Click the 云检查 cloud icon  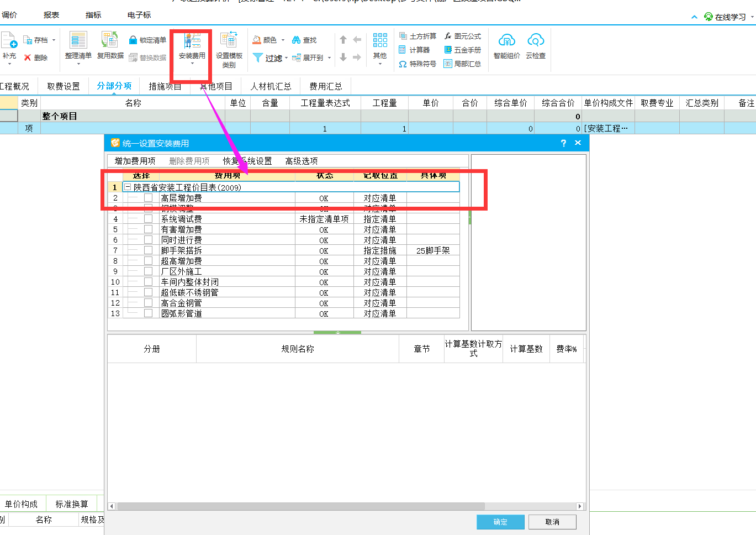(x=536, y=40)
